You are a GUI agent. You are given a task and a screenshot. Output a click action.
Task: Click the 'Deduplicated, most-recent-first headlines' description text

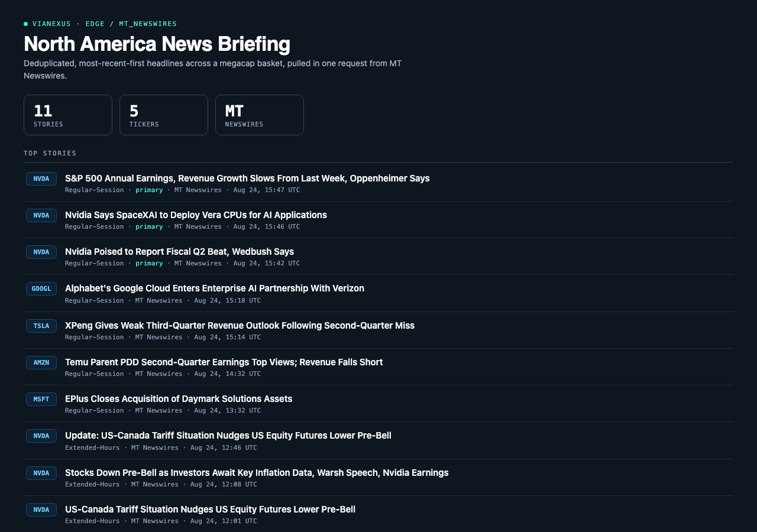pyautogui.click(x=213, y=69)
